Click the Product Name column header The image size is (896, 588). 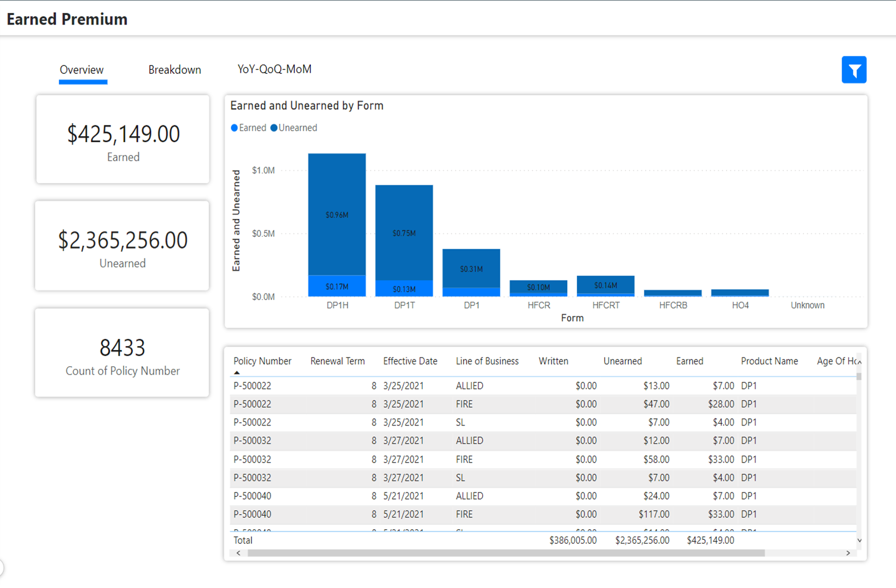(769, 361)
